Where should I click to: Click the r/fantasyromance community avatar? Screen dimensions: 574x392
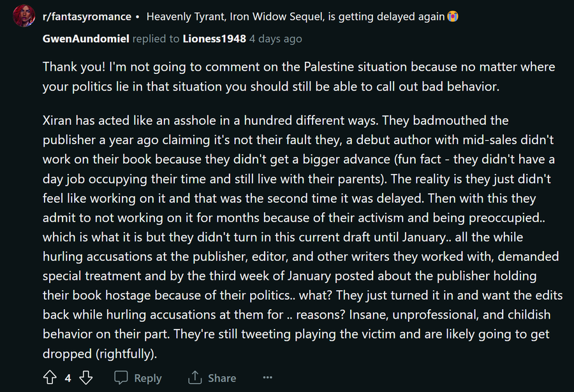[24, 16]
